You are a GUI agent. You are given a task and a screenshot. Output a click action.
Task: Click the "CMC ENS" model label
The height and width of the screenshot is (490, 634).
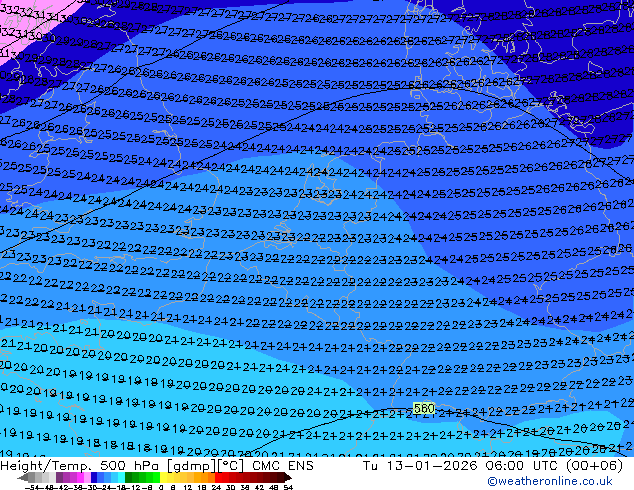283,466
